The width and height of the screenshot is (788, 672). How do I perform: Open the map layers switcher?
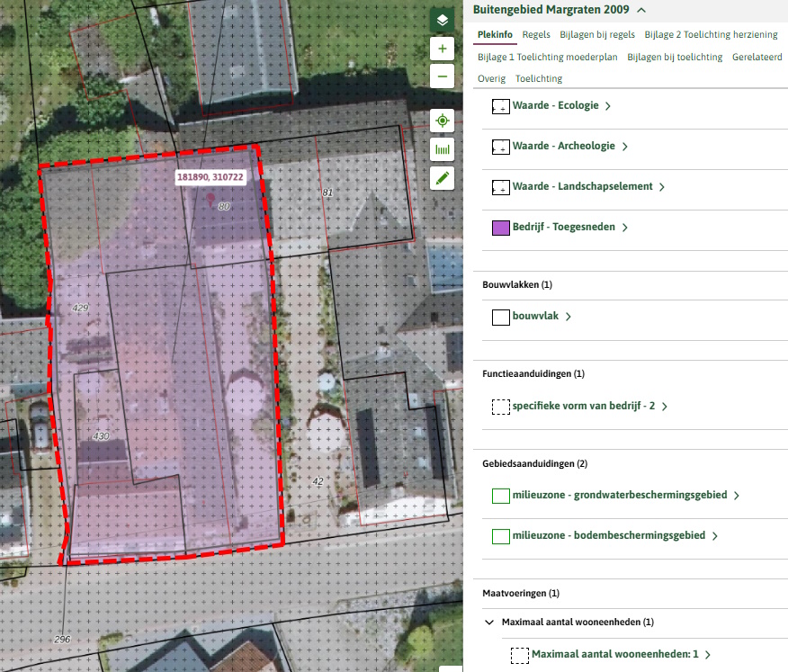pyautogui.click(x=443, y=20)
